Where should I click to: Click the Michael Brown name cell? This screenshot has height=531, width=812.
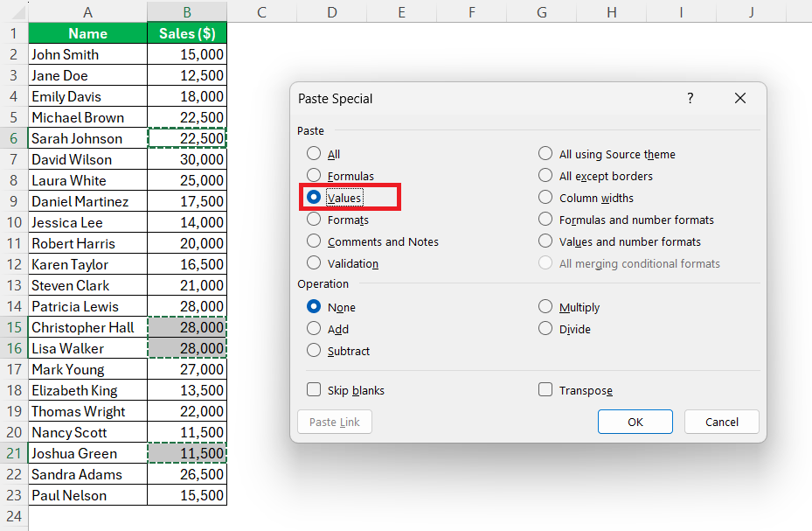pyautogui.click(x=87, y=117)
